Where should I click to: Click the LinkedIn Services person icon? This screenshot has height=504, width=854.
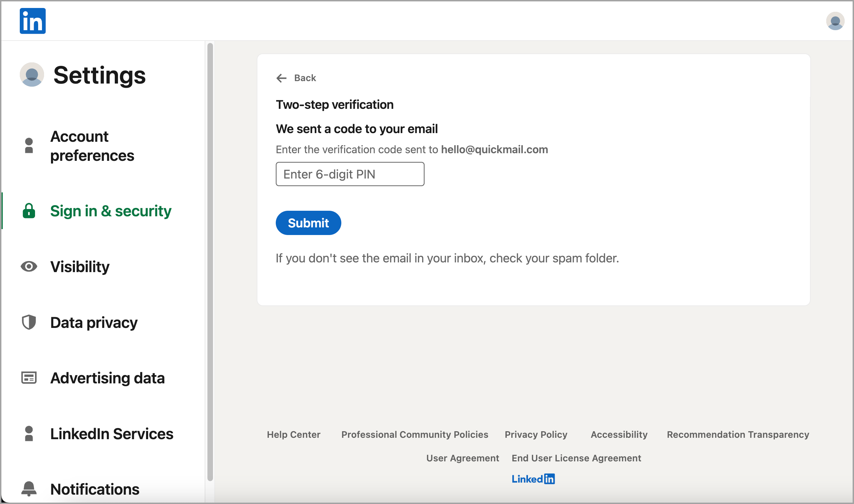[29, 434]
